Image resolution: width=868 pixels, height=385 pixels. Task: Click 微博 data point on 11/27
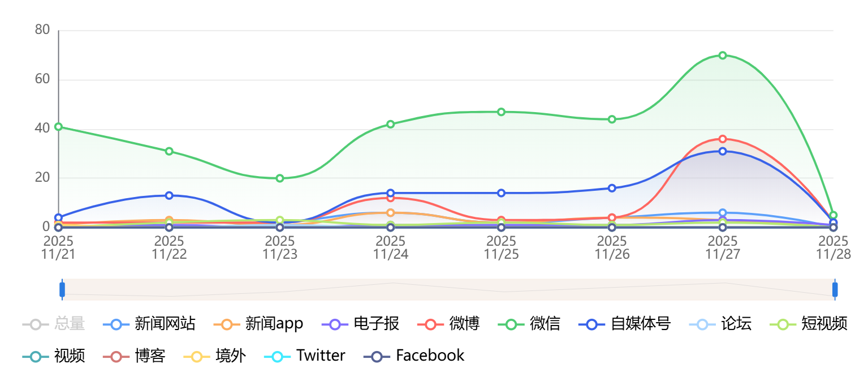tap(723, 139)
